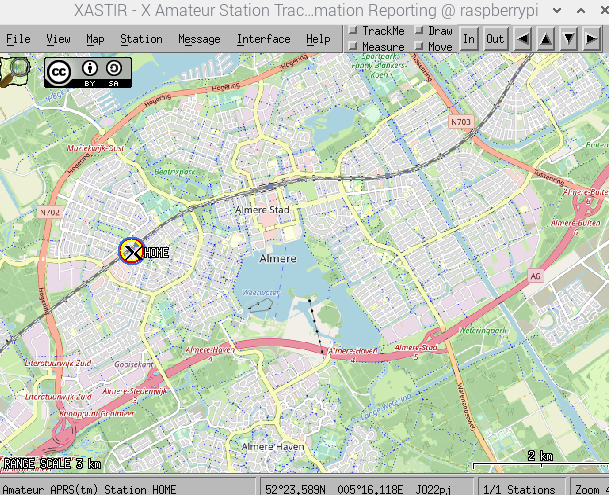Open the Map menu
The width and height of the screenshot is (609, 495).
pyautogui.click(x=95, y=39)
